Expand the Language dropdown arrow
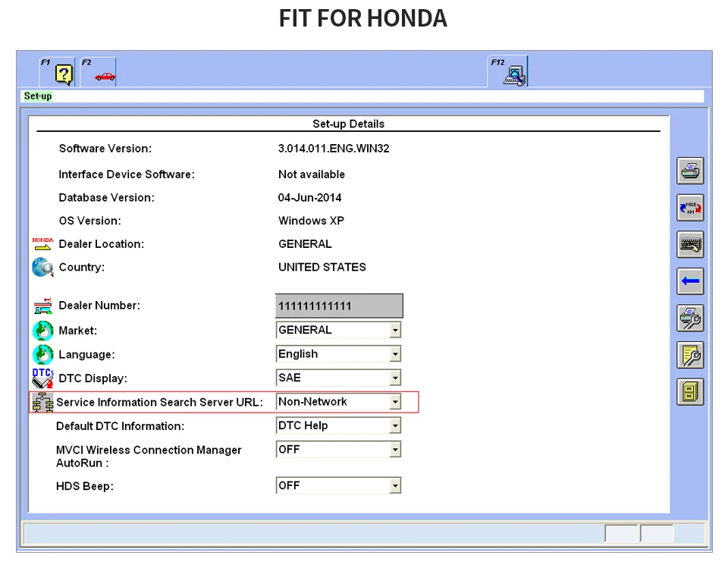 click(394, 354)
